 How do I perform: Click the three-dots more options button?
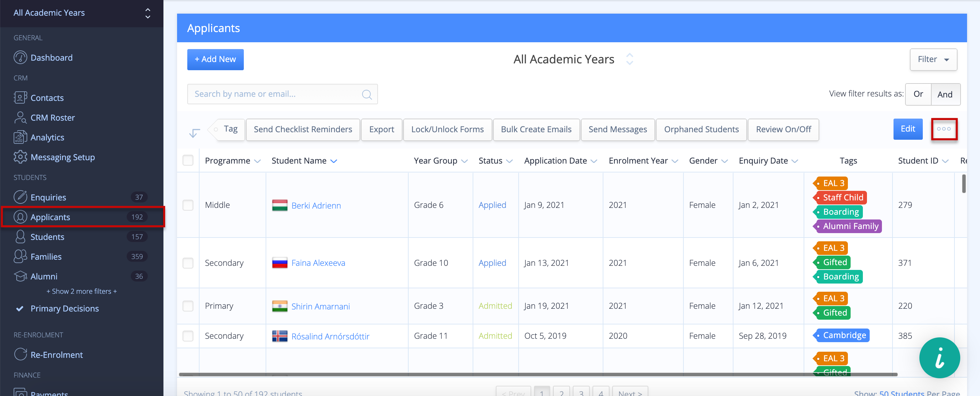pyautogui.click(x=944, y=129)
